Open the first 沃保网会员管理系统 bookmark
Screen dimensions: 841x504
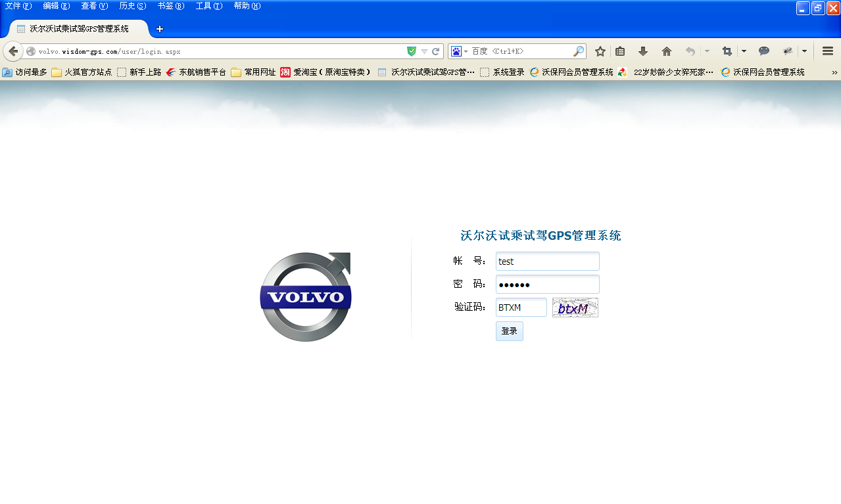click(571, 72)
